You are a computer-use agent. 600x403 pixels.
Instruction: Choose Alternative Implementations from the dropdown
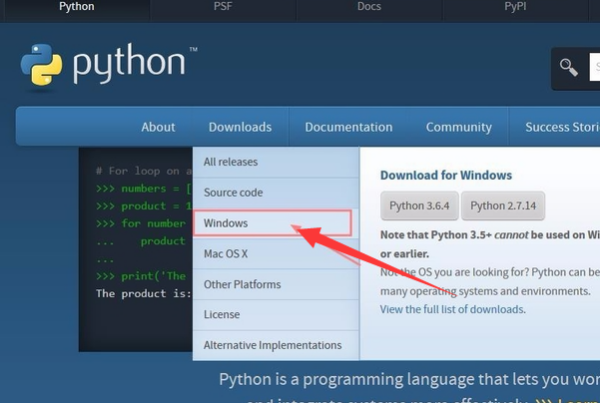pyautogui.click(x=272, y=345)
